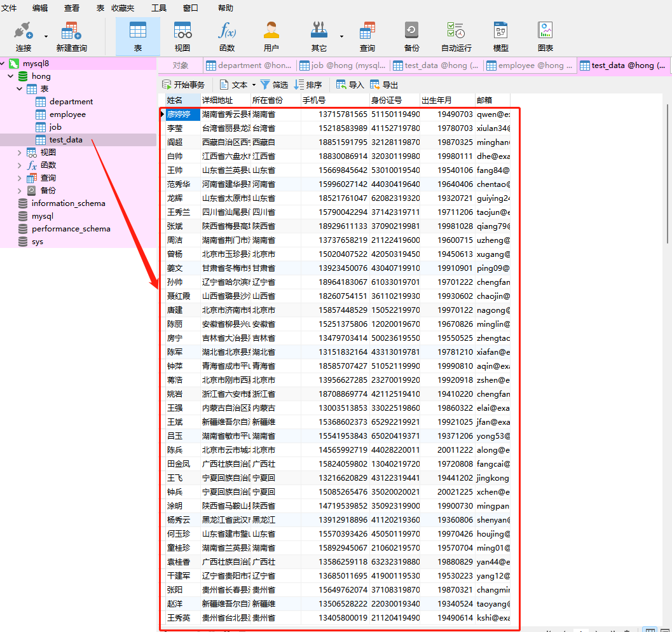Click the 排序 (Sort) button

[308, 85]
